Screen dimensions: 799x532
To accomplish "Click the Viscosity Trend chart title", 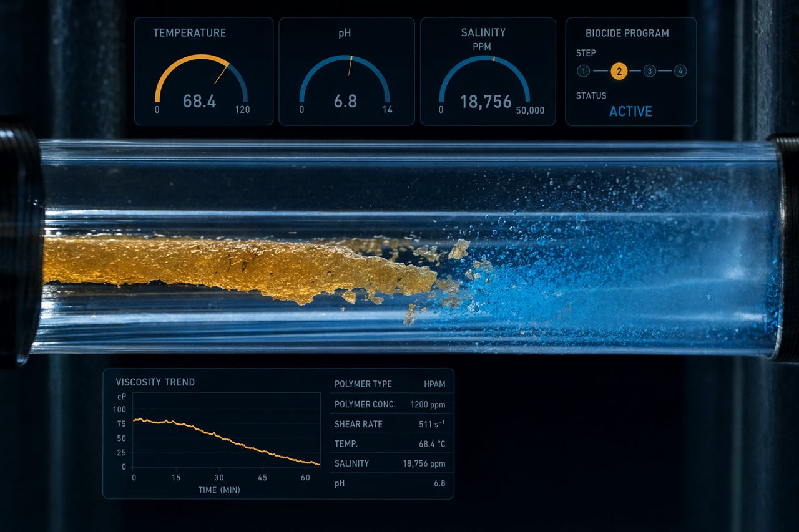I will click(155, 382).
